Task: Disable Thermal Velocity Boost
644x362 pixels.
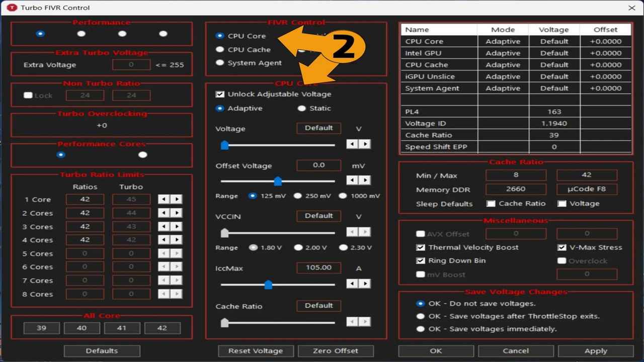Action: (421, 247)
